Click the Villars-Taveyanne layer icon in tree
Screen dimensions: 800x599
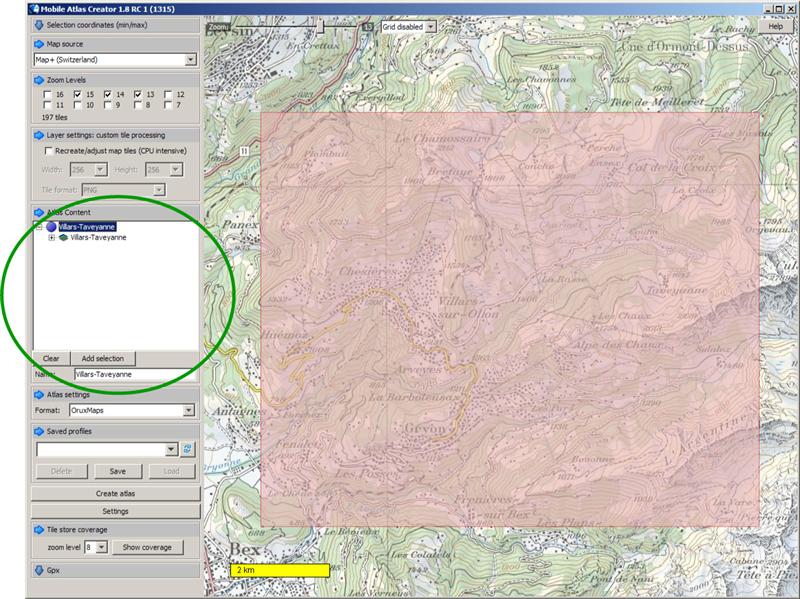pyautogui.click(x=63, y=238)
